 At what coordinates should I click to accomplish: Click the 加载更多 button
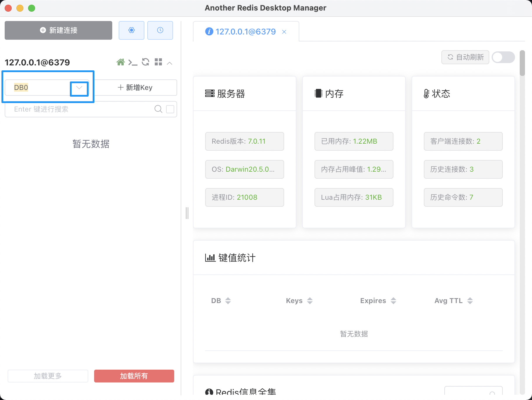48,376
